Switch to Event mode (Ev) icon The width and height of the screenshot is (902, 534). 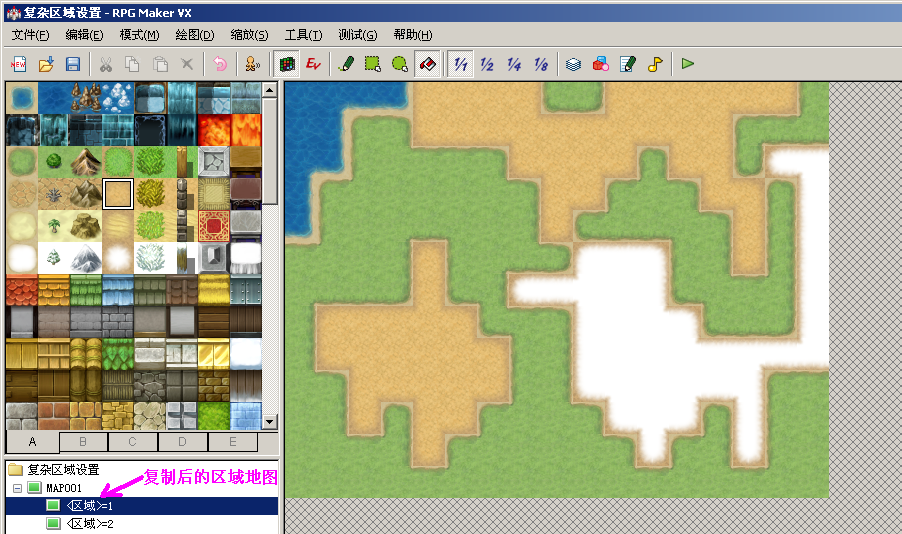click(313, 64)
